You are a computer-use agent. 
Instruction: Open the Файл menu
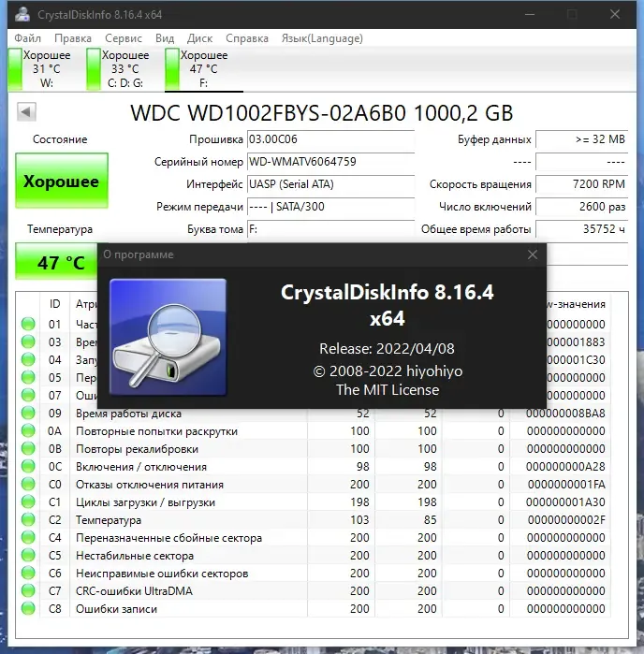[x=27, y=38]
